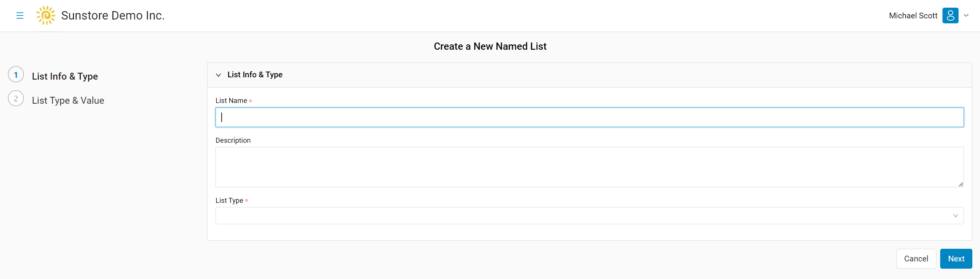This screenshot has width=980, height=279.
Task: Click the Cancel button
Action: point(916,259)
